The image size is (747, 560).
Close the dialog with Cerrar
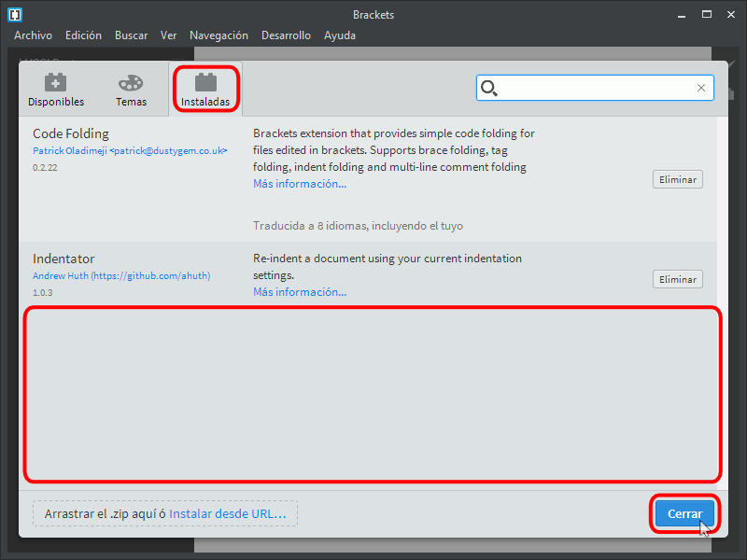[684, 514]
